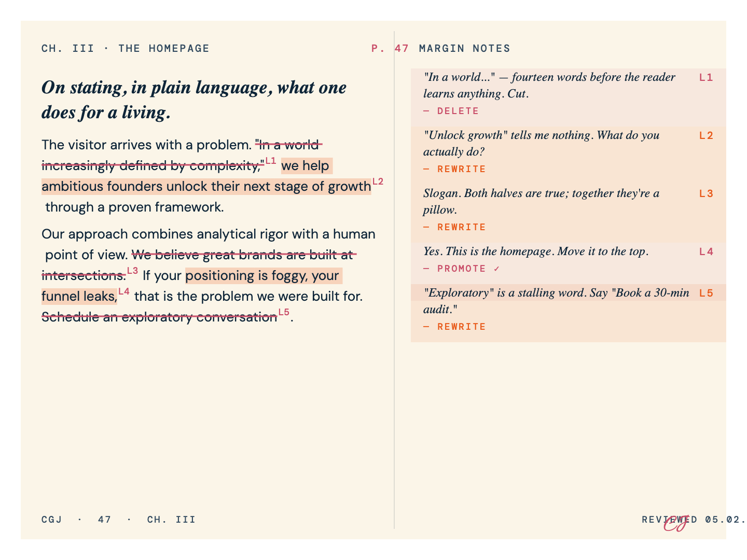Click the note '"Unlock growth" tells me nothing'
The image size is (747, 560).
542,144
